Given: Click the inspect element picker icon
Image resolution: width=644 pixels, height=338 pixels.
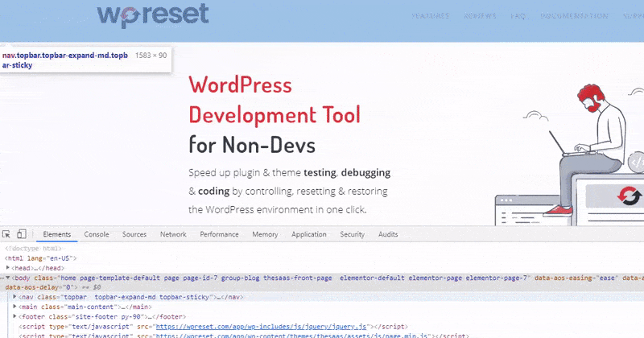Looking at the screenshot, I should click(x=6, y=234).
